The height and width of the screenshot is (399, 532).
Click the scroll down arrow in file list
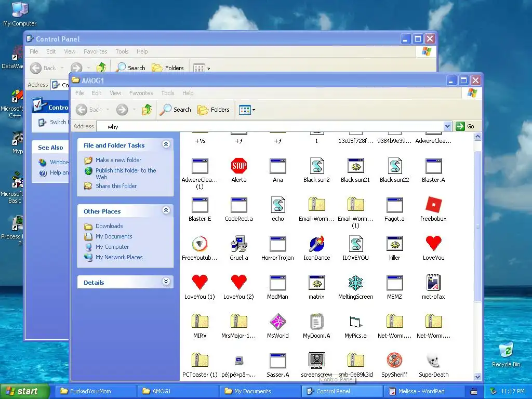(477, 377)
